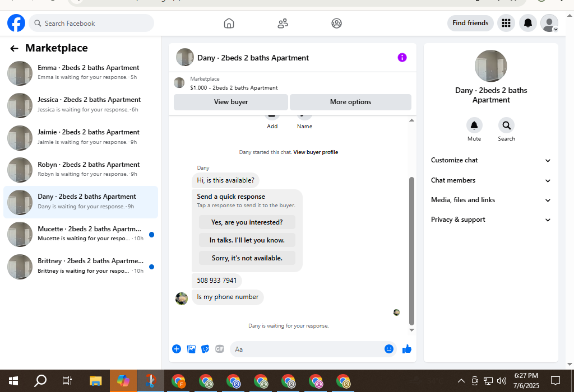Open Task View on taskbar
The image size is (574, 392).
point(67,381)
